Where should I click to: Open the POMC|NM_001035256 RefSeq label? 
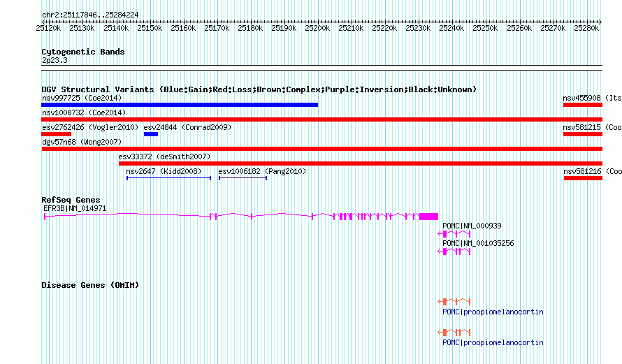(478, 243)
